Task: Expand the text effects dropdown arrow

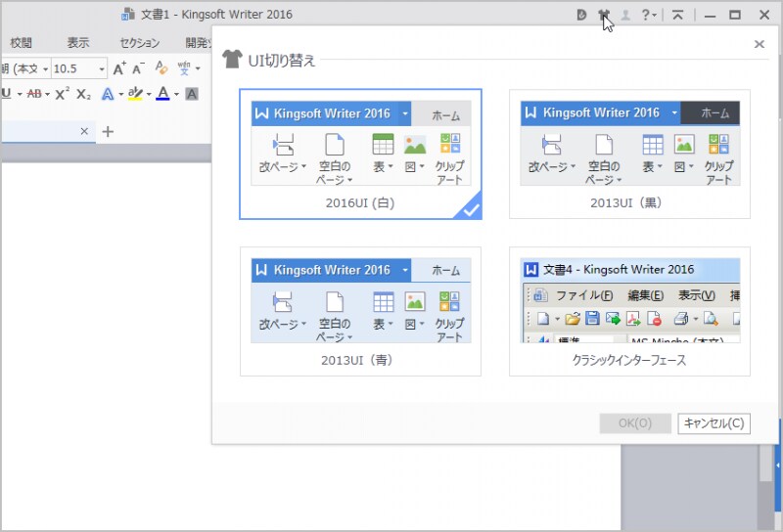Action: (120, 94)
